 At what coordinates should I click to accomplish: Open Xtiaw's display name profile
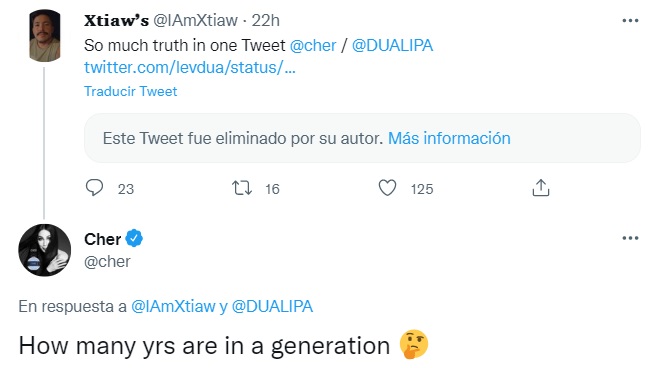(x=116, y=20)
